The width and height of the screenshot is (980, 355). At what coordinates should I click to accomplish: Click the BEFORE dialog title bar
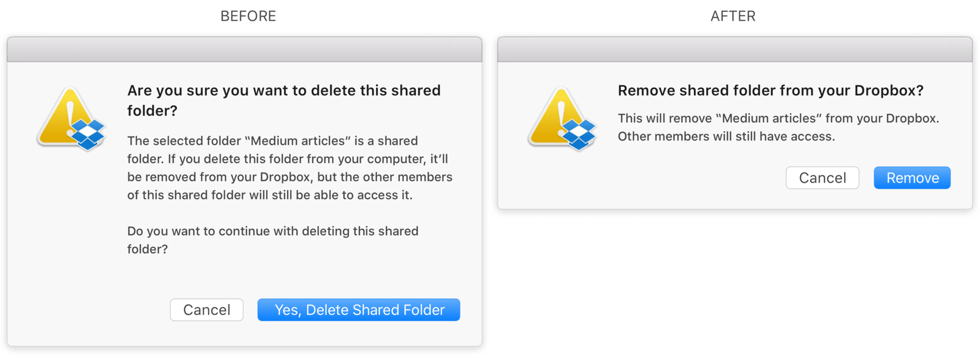coord(245,49)
